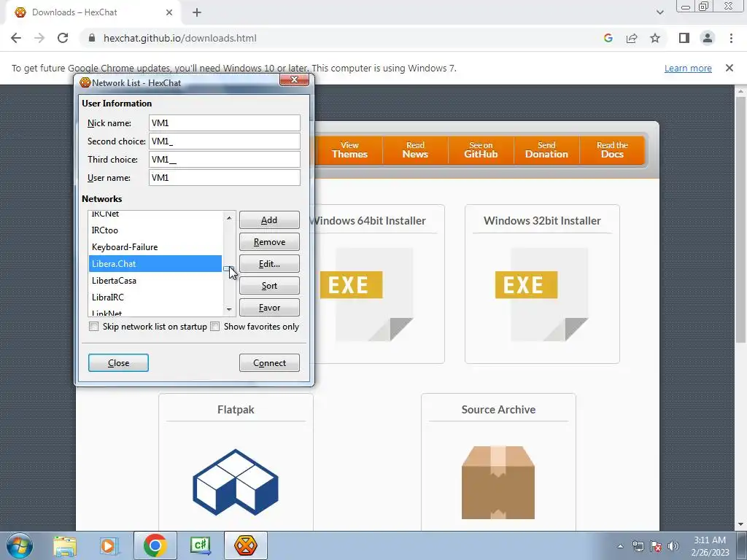Show hidden system tray icons
This screenshot has height=560, width=747.
tap(620, 546)
